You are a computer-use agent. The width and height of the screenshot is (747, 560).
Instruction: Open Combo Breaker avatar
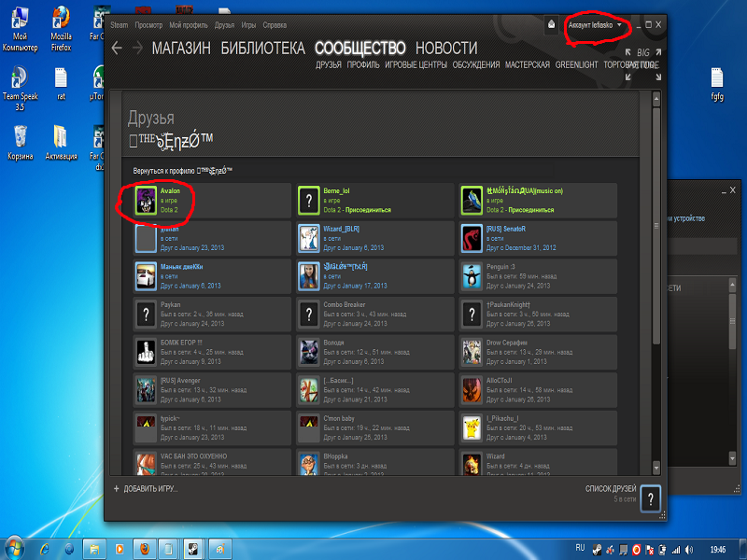pos(309,314)
